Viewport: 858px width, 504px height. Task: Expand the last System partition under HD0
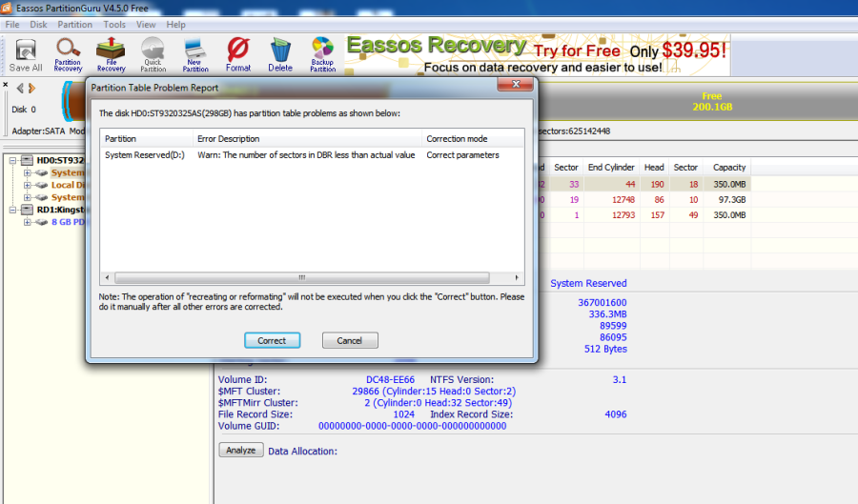27,197
